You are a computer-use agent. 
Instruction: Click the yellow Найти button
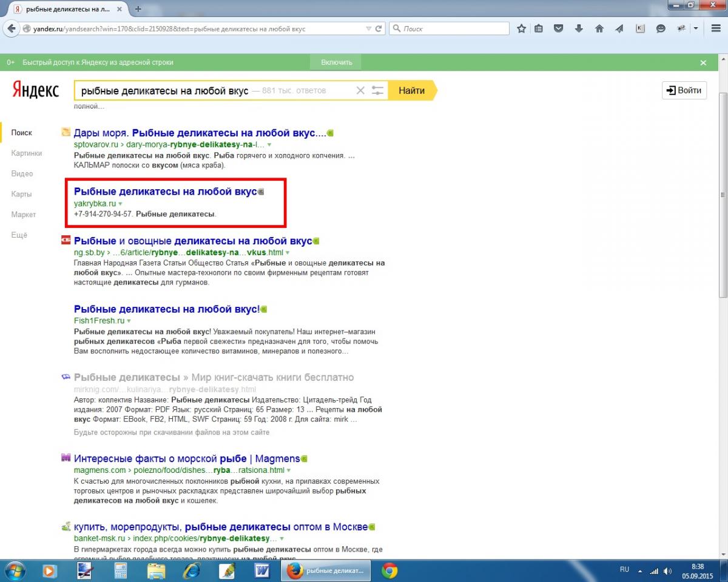tap(412, 90)
